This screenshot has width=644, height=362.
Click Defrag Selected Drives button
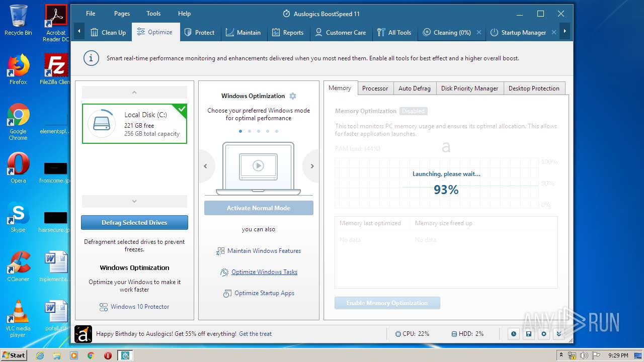click(134, 223)
